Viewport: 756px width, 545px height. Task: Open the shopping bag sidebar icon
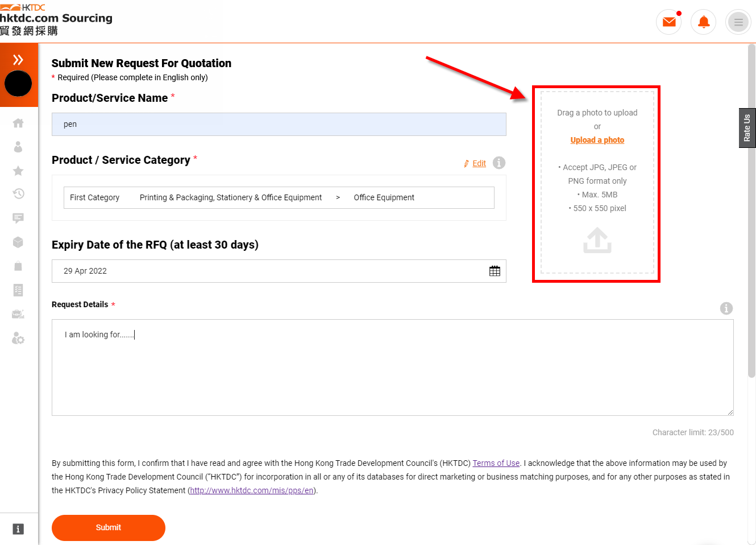coord(18,266)
